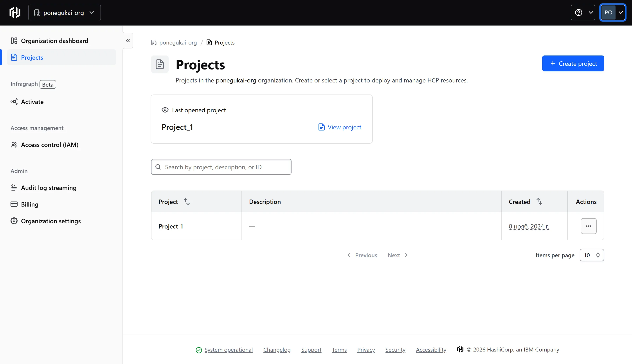The height and width of the screenshot is (364, 632).
Task: Focus the project search field
Action: [221, 167]
